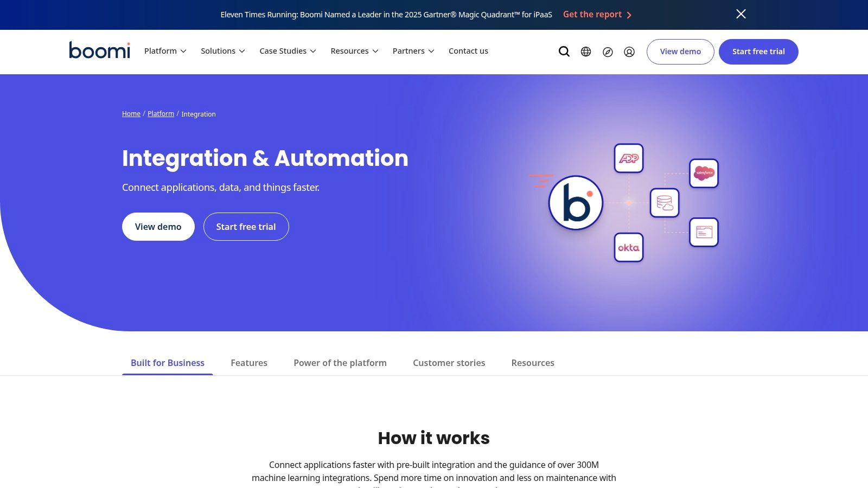Viewport: 868px width, 488px height.
Task: Open the user account icon
Action: pyautogui.click(x=629, y=52)
